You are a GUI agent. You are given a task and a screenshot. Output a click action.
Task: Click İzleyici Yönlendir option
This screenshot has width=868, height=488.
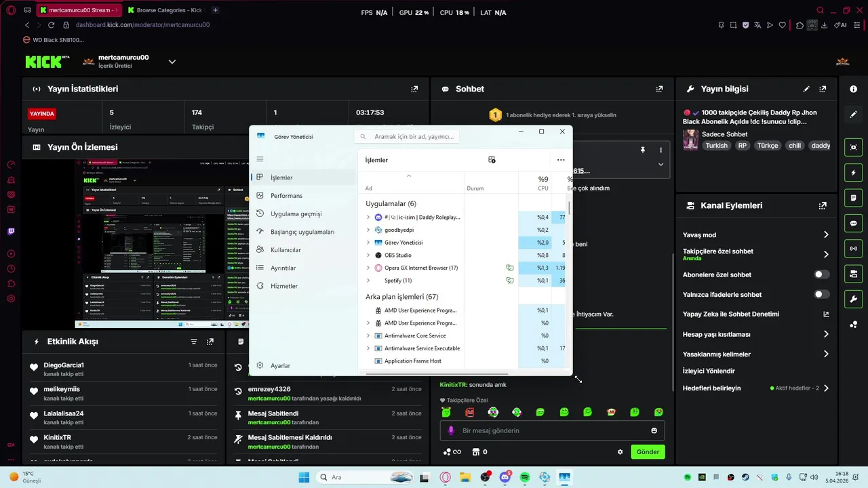709,371
